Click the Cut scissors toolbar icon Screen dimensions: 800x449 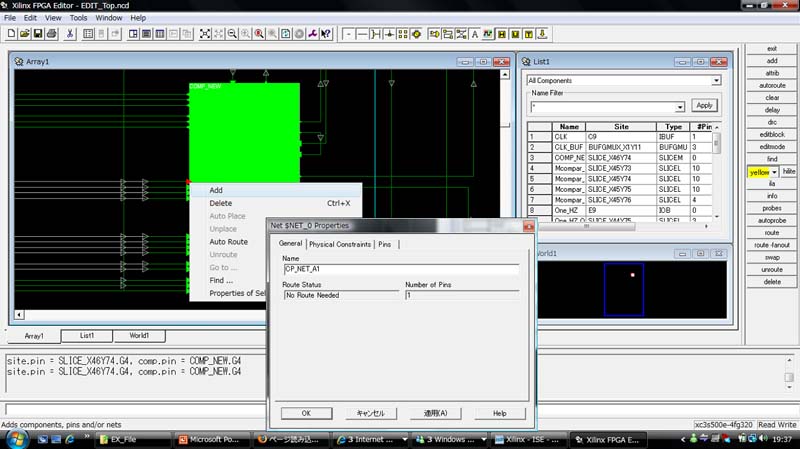tap(70, 34)
